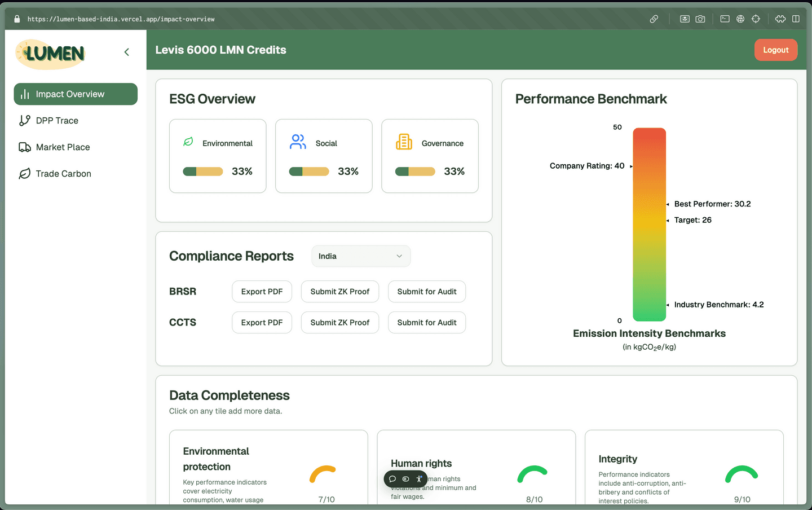Click the Company Rating: 40 label

[587, 166]
